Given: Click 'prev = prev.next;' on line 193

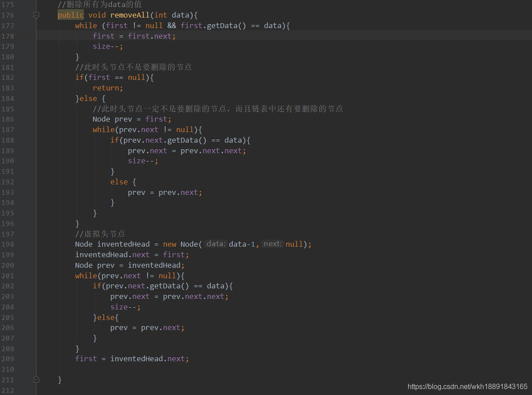Looking at the screenshot, I should click(165, 193).
